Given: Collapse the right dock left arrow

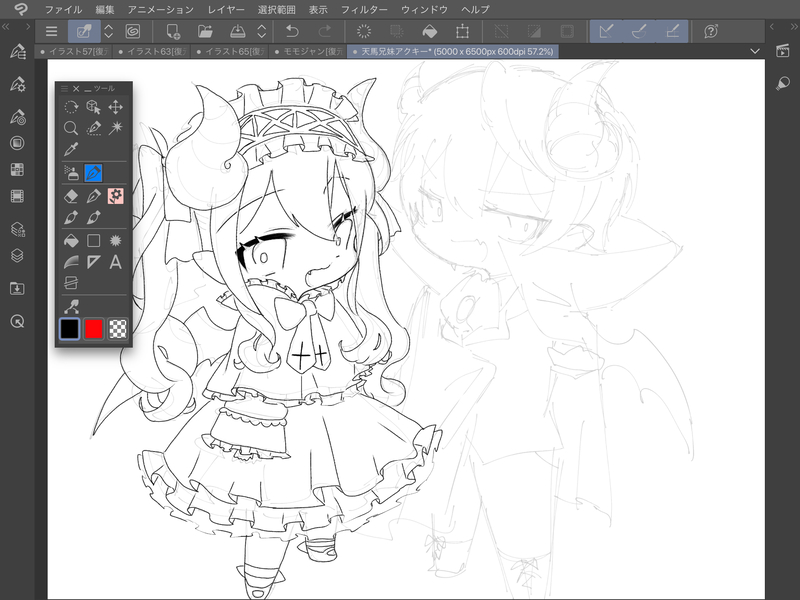Looking at the screenshot, I should (x=772, y=27).
